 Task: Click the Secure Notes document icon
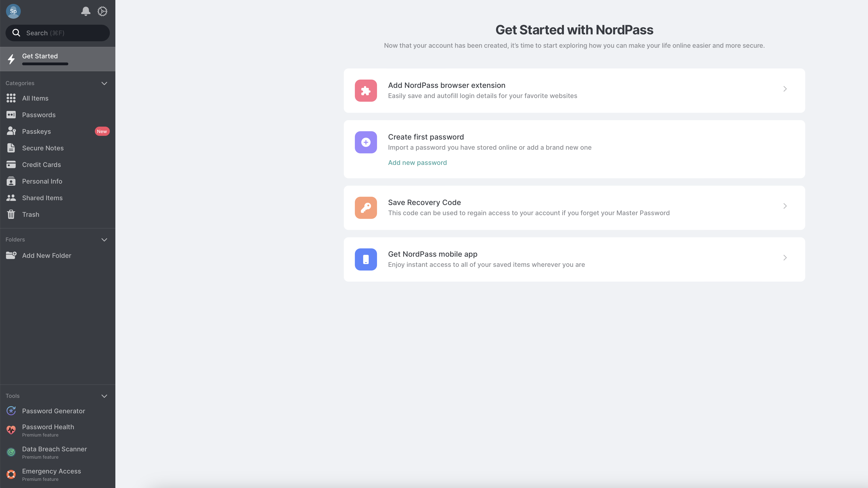pos(11,148)
